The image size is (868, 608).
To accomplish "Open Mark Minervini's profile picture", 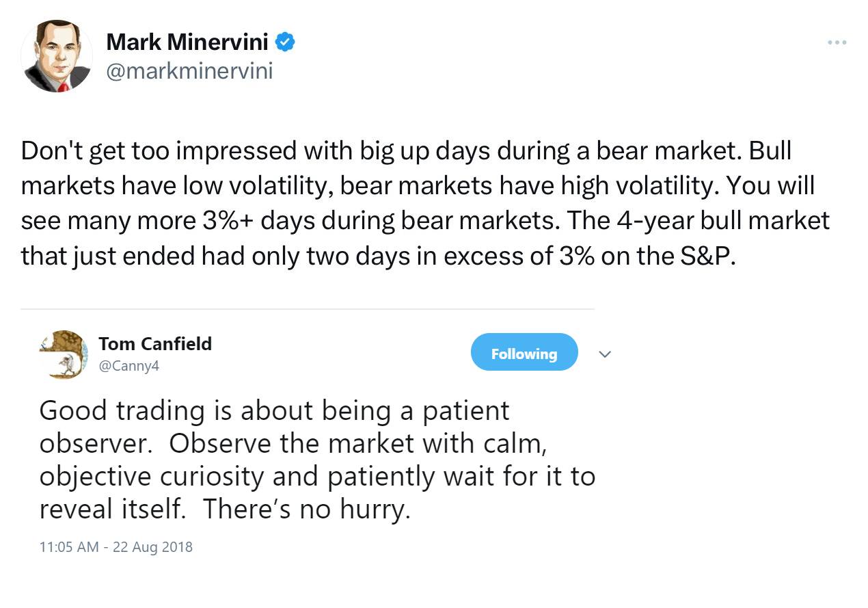I will coord(57,57).
